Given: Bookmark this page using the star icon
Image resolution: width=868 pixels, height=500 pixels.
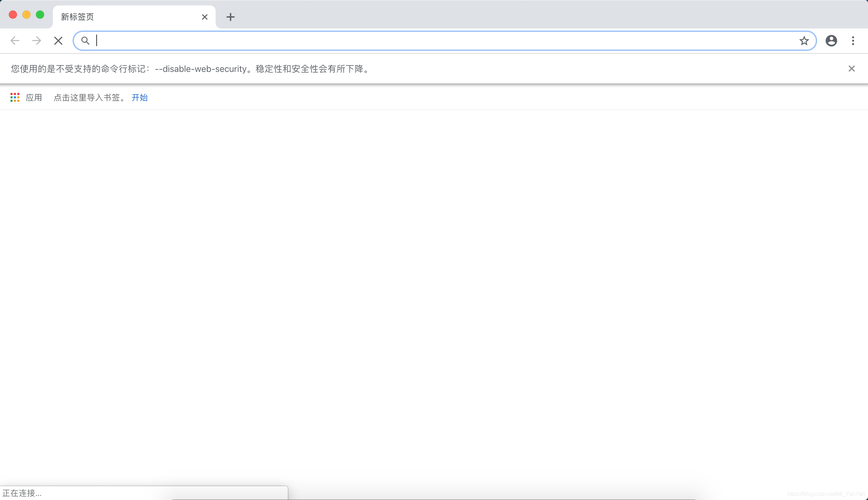Looking at the screenshot, I should 804,40.
